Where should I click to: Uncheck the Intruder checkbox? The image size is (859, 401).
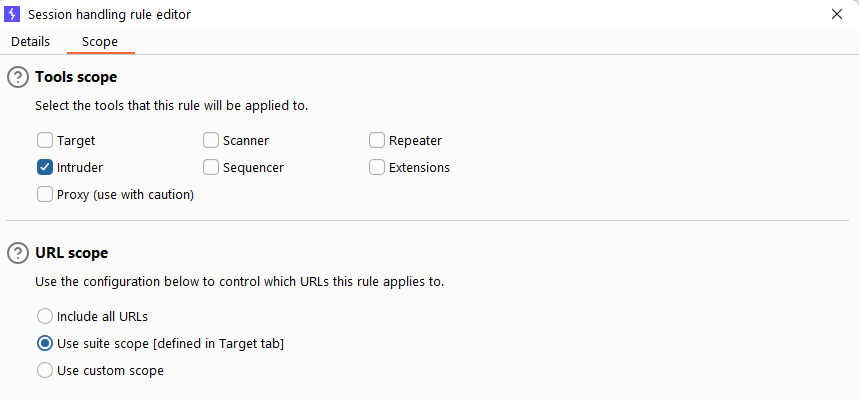[x=45, y=168]
